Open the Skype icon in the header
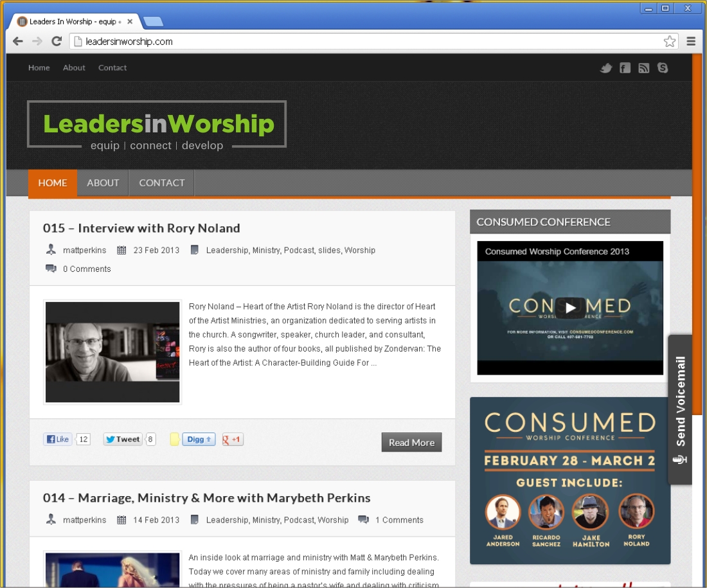The height and width of the screenshot is (588, 707). (663, 68)
